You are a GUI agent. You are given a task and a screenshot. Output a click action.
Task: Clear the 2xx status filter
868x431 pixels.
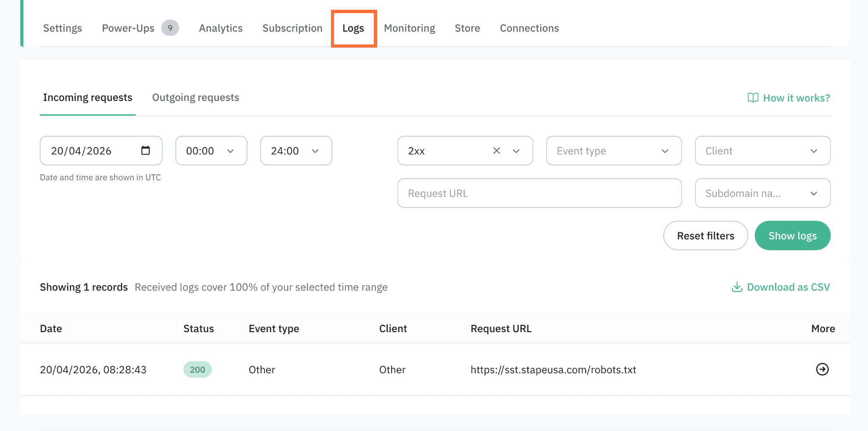click(x=497, y=151)
